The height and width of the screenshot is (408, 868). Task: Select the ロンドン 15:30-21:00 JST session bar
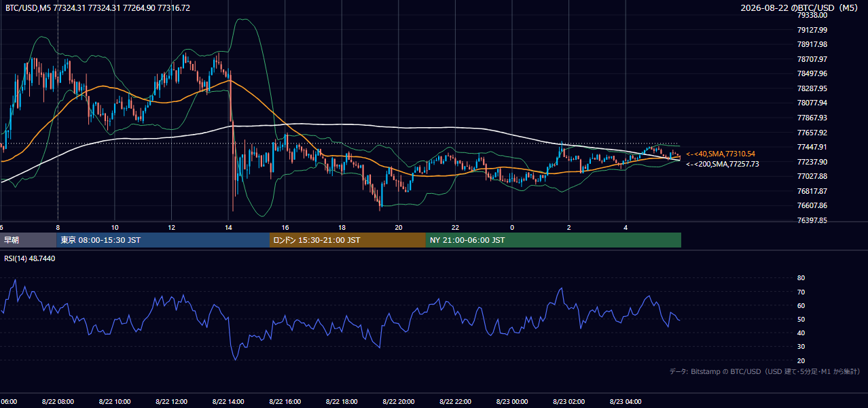point(348,240)
